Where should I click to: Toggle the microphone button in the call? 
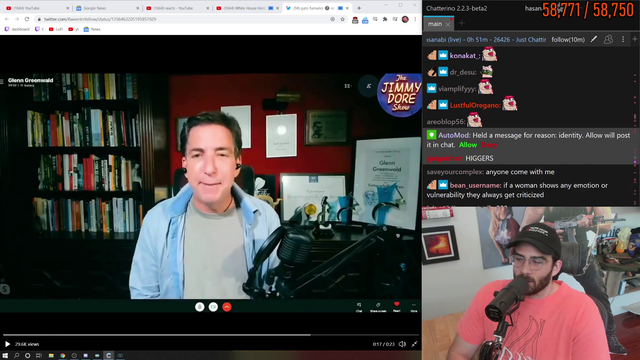point(200,307)
